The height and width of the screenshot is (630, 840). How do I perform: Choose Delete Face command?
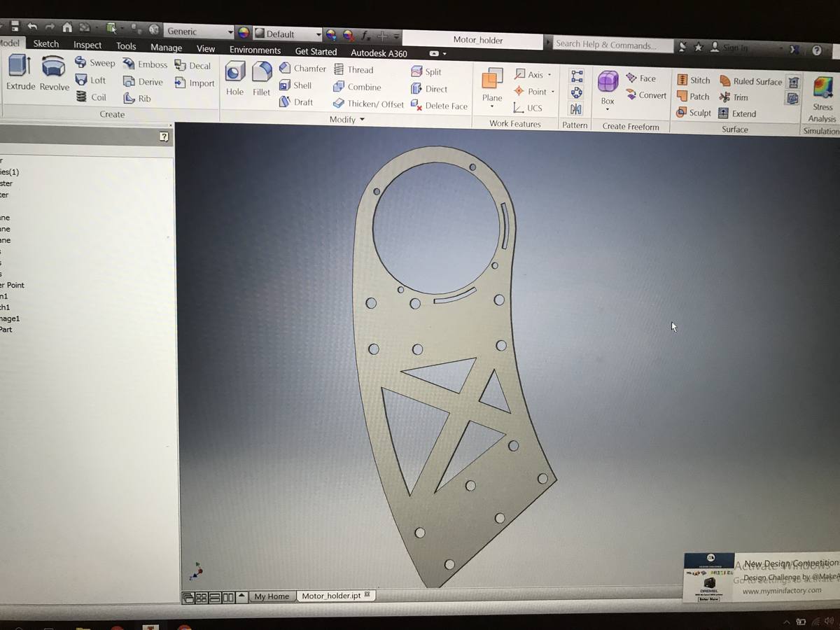coord(440,106)
